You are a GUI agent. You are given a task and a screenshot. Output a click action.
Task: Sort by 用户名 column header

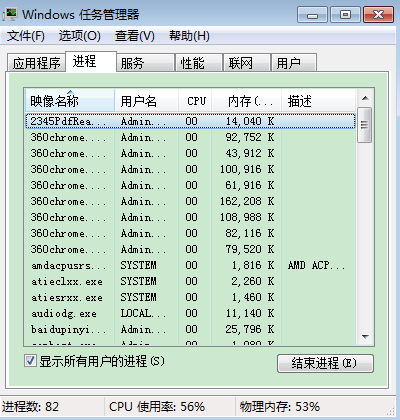tap(146, 100)
